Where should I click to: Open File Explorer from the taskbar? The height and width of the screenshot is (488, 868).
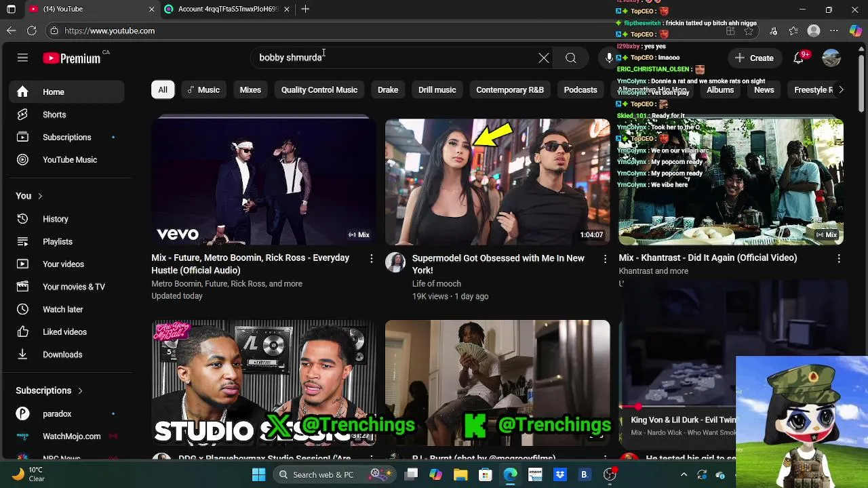[460, 474]
